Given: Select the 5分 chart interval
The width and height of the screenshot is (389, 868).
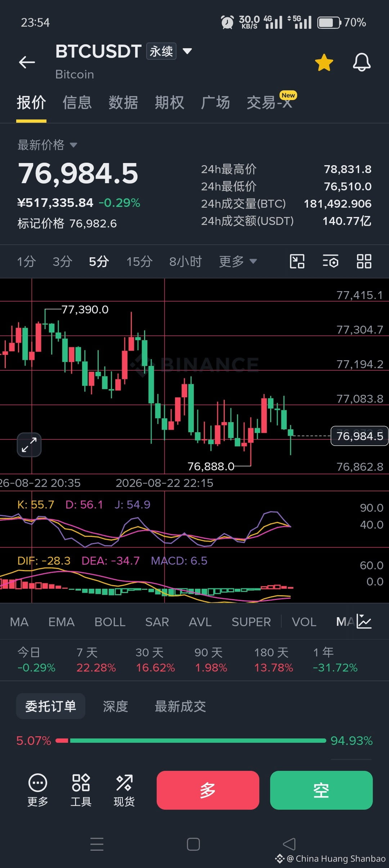Looking at the screenshot, I should [99, 262].
